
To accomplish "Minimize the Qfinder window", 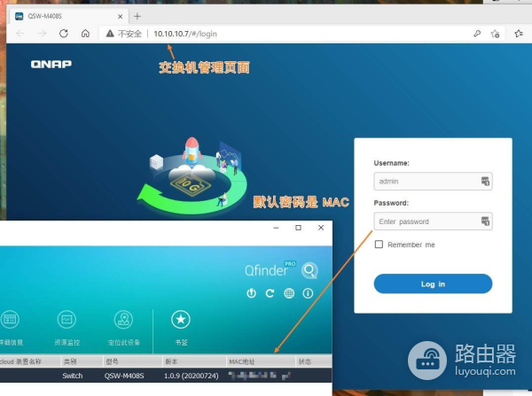I will [x=276, y=228].
